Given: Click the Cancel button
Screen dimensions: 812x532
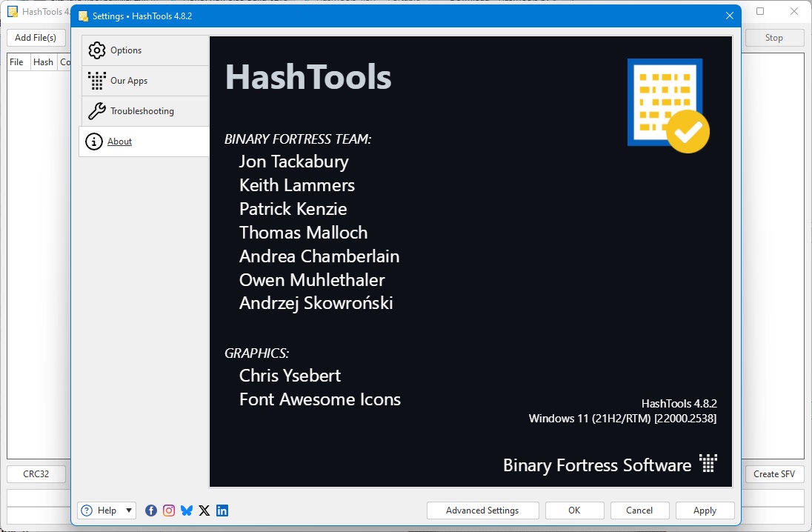Looking at the screenshot, I should tap(639, 511).
